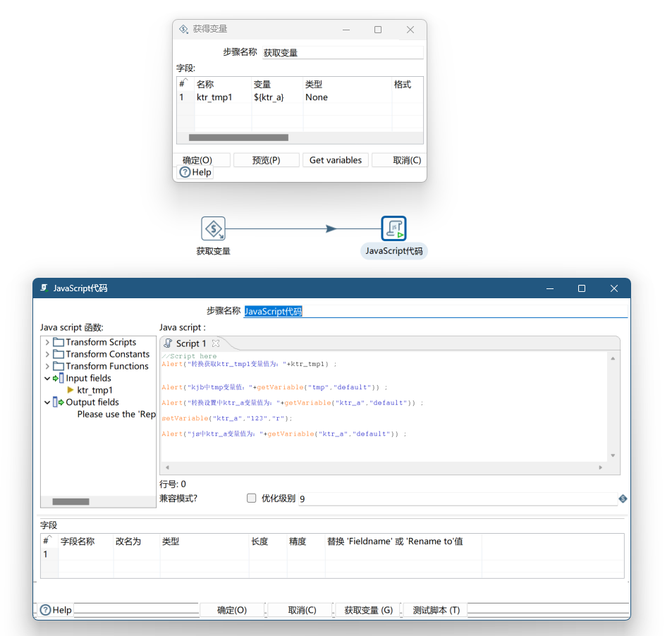Image resolution: width=672 pixels, height=636 pixels.
Task: Toggle the 兼容模式 checkbox
Action: pos(252,499)
